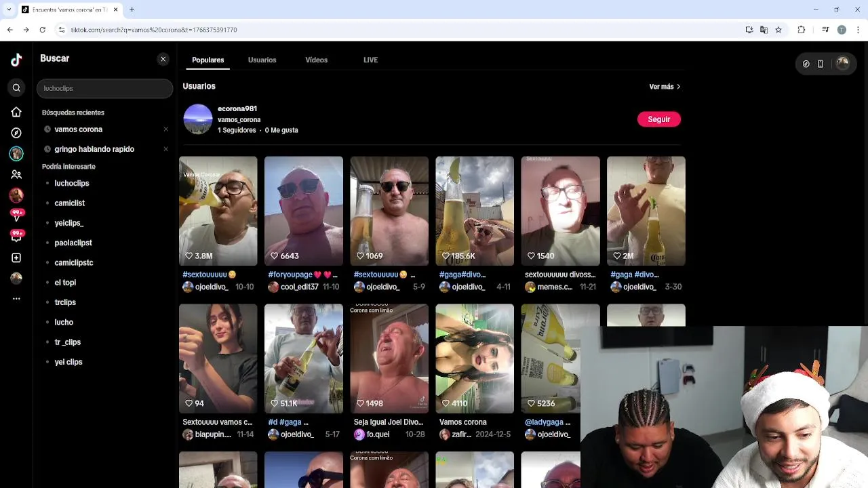Switch to the LIVE tab
The width and height of the screenshot is (868, 488).
370,60
